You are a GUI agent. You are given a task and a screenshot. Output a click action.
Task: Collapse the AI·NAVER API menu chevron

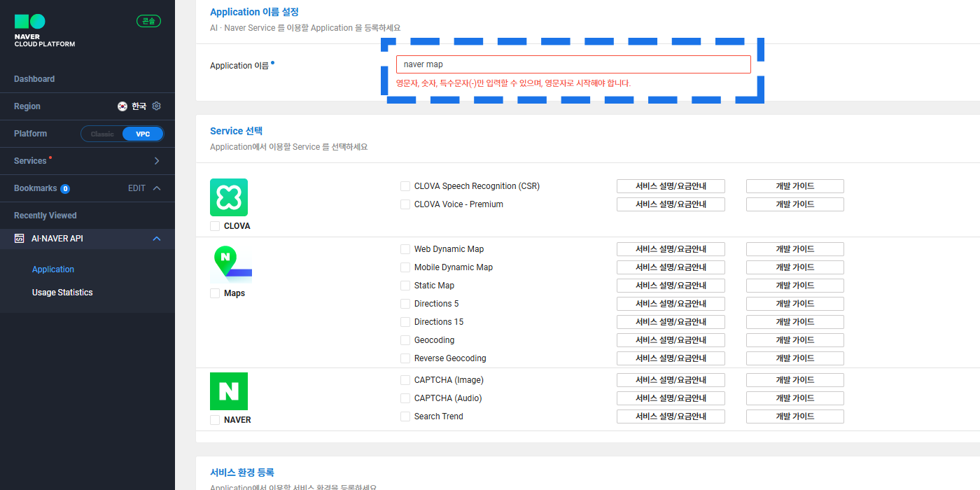point(157,239)
